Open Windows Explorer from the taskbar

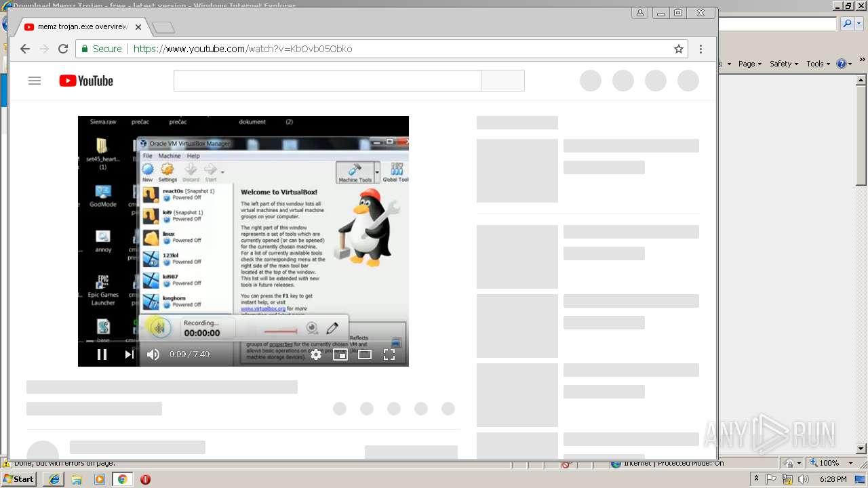77,479
